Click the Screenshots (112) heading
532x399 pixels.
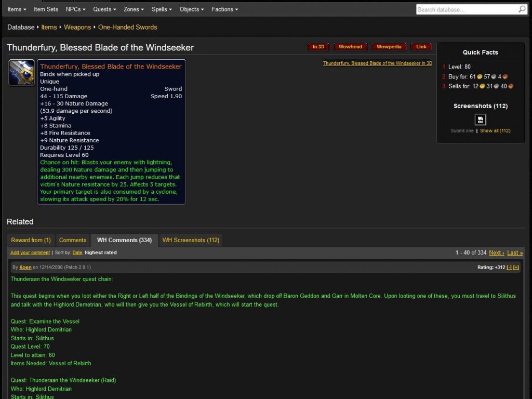click(x=481, y=106)
